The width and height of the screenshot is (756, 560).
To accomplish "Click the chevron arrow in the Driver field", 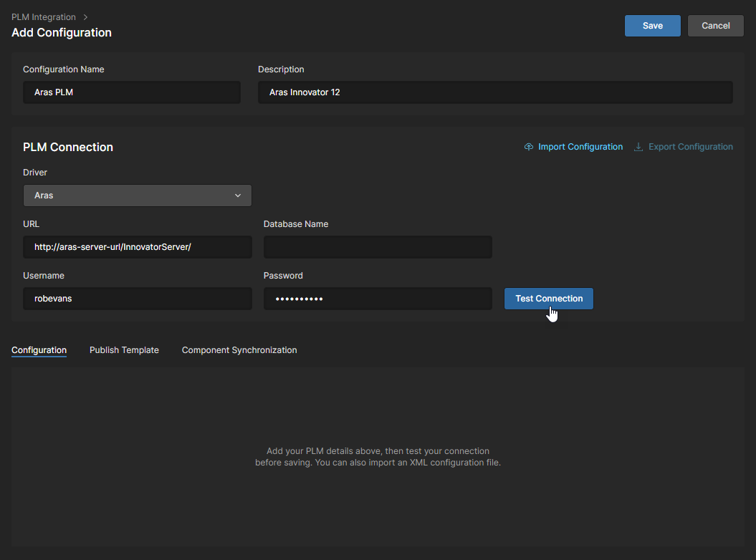I will (238, 195).
